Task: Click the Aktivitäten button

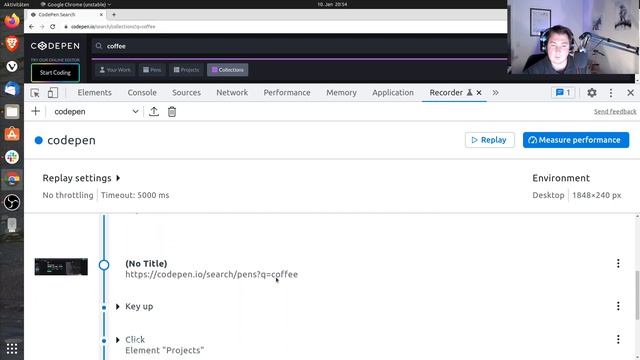Action: tap(16, 4)
